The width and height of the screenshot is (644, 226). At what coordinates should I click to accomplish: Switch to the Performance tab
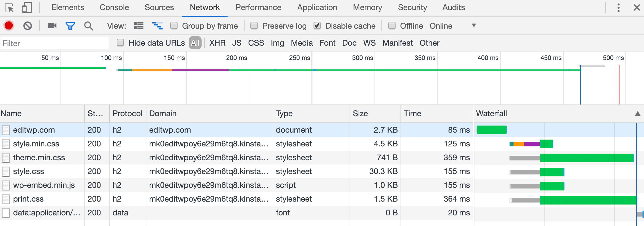258,7
